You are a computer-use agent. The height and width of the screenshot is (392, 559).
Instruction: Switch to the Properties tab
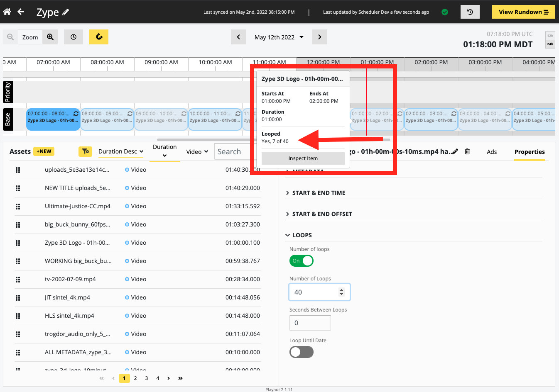tap(530, 152)
